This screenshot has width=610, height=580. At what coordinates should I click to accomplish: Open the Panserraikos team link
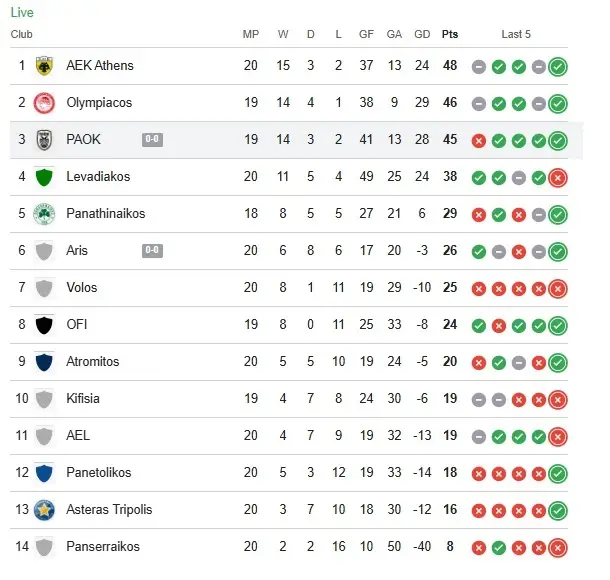click(103, 547)
